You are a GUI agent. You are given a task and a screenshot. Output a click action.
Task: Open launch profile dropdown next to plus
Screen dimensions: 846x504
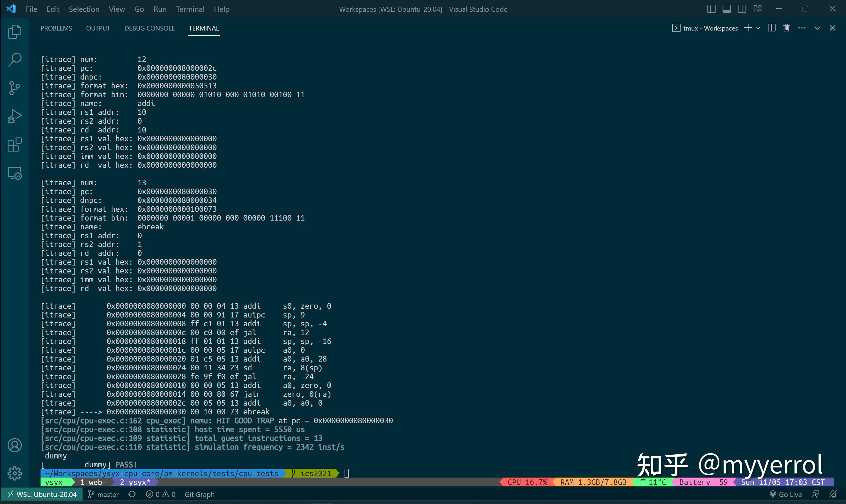tap(758, 28)
